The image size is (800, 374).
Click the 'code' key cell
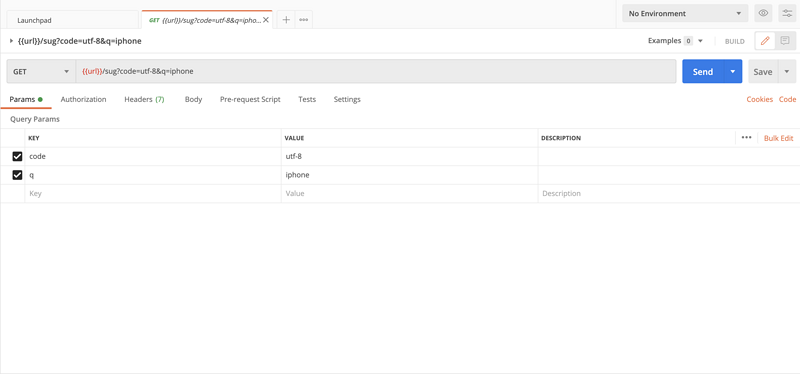[153, 157]
